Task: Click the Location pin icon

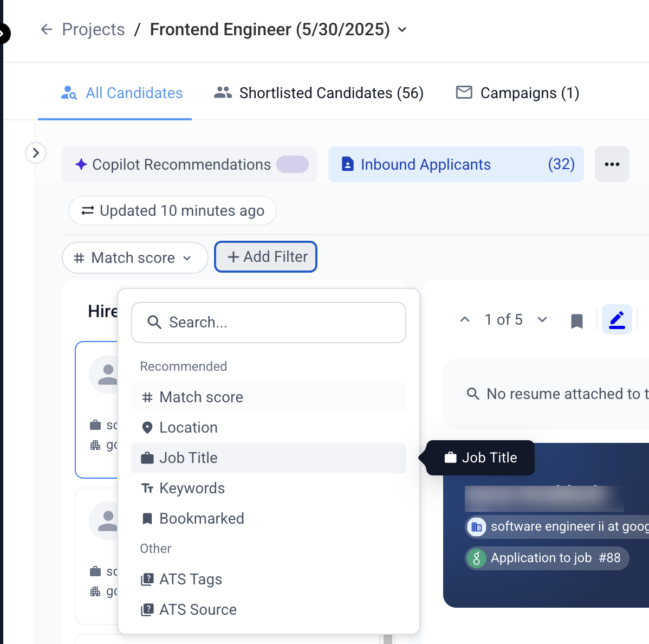Action: click(147, 427)
